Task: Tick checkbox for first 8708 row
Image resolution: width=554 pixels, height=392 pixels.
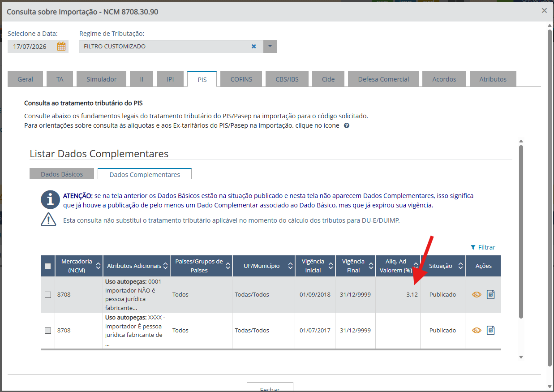Action: pos(48,294)
